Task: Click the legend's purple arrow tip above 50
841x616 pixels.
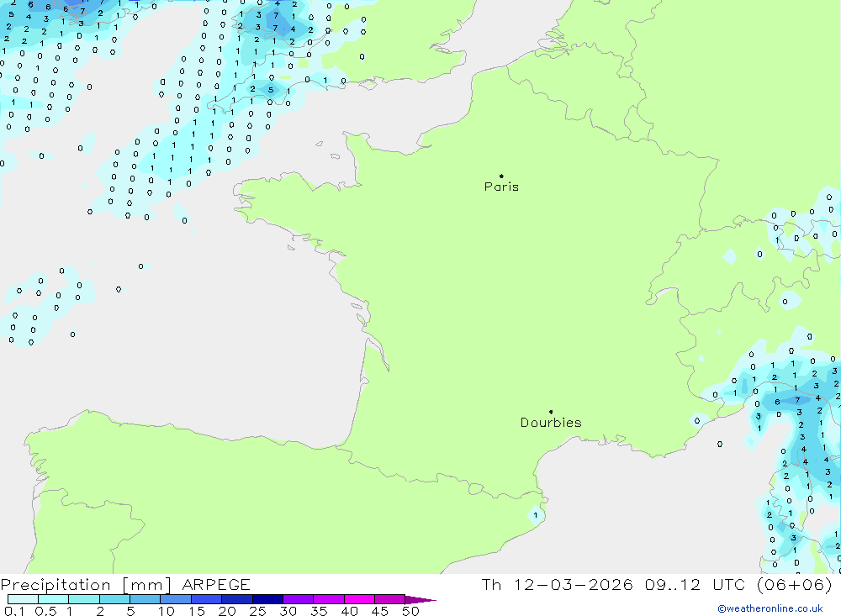Action: tap(420, 599)
